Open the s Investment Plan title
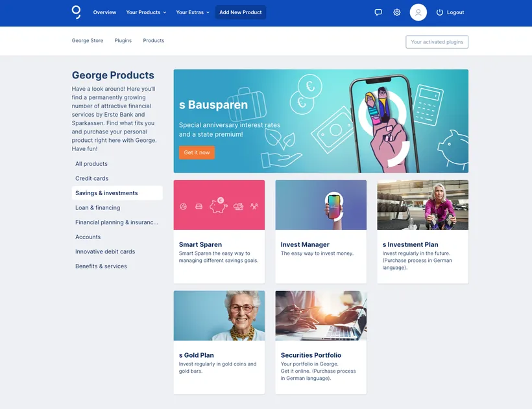This screenshot has width=532, height=409. pyautogui.click(x=410, y=244)
